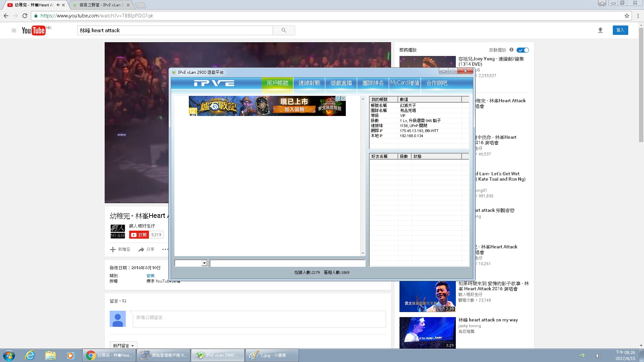Expand the chat channel combo box
Viewport: 644px width, 362px height.
(x=204, y=263)
